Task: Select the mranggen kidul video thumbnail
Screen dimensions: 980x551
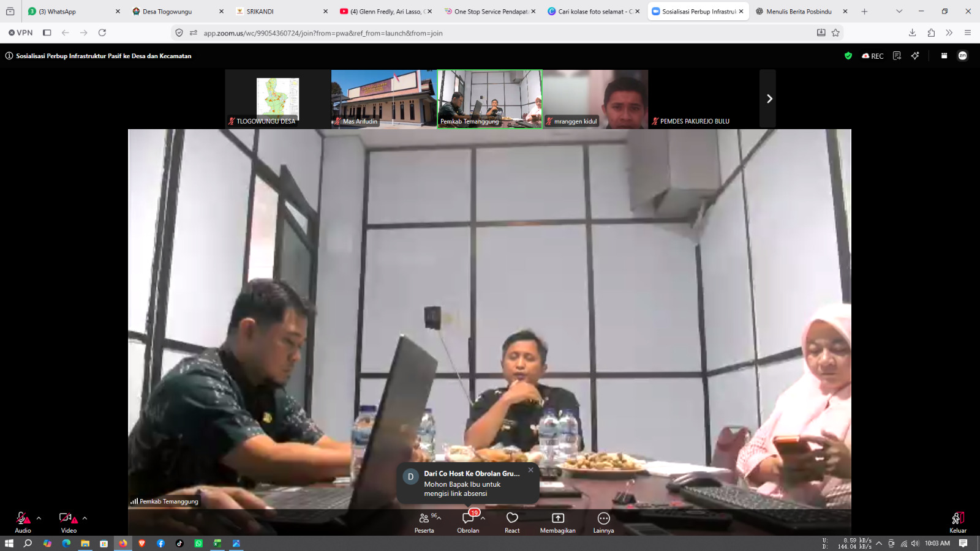Action: click(595, 99)
